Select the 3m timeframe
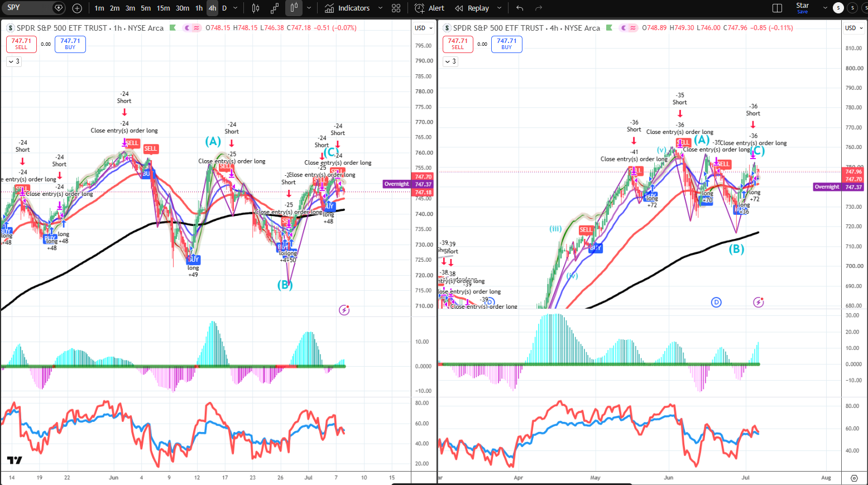The width and height of the screenshot is (868, 485). pyautogui.click(x=130, y=8)
